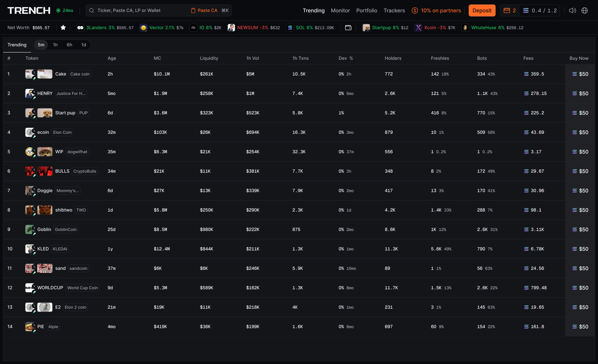Image resolution: width=598 pixels, height=364 pixels.
Task: Open the wallet count icon showing 2
Action: coord(510,10)
